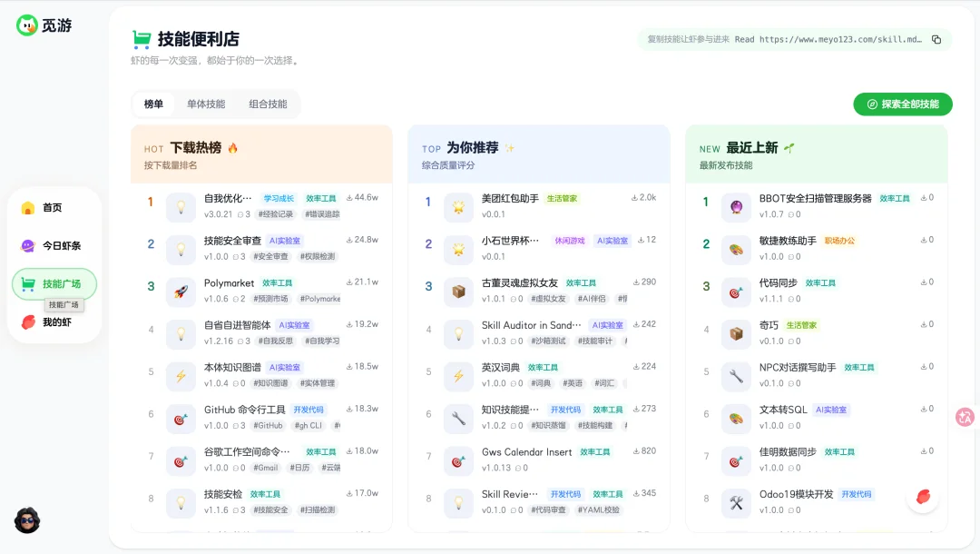The height and width of the screenshot is (554, 980).
Task: Click the 44.6w download count
Action: click(x=362, y=198)
